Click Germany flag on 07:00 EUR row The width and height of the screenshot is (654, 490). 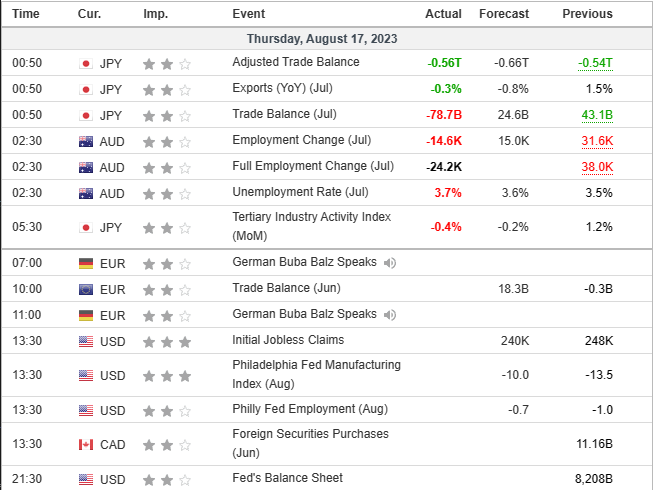click(85, 264)
